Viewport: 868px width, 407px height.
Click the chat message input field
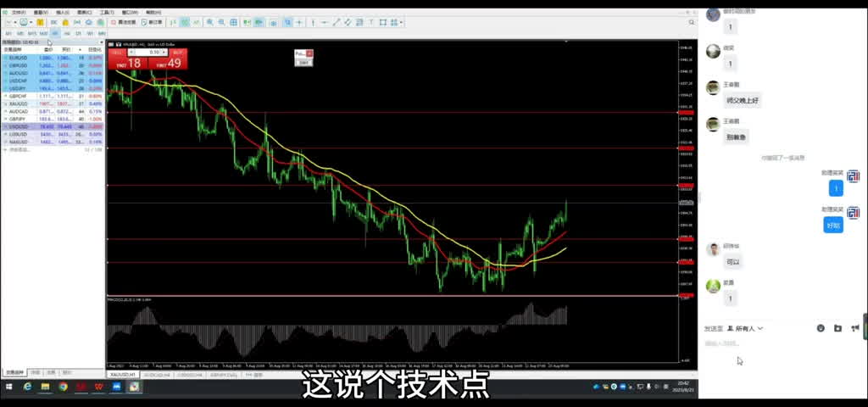point(763,343)
